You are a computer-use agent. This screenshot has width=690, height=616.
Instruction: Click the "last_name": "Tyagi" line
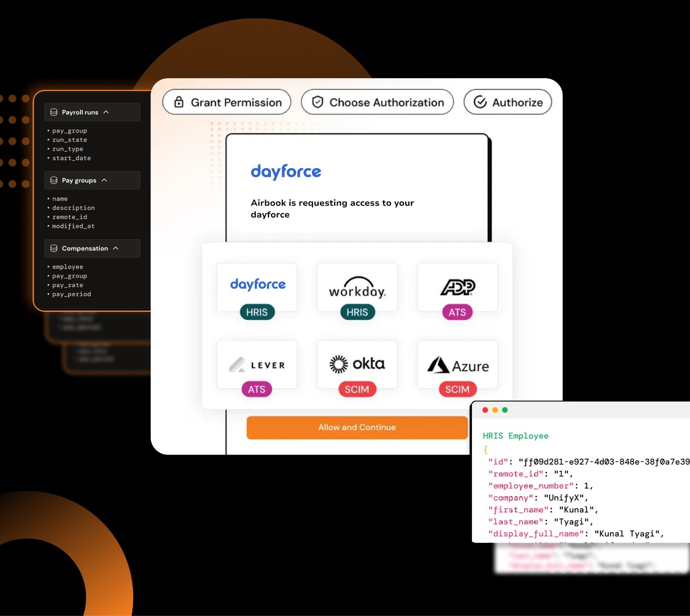(540, 522)
